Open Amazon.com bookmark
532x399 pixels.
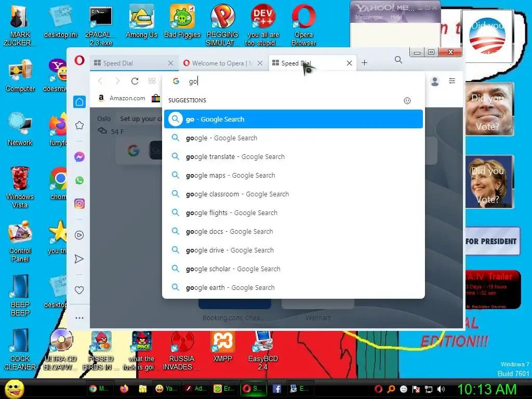[122, 98]
